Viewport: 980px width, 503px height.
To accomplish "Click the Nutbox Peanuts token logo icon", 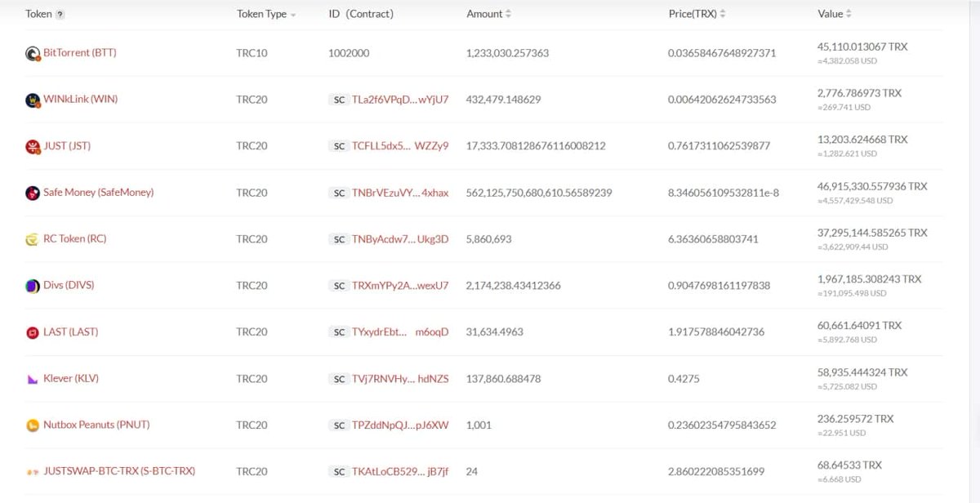I will 33,425.
